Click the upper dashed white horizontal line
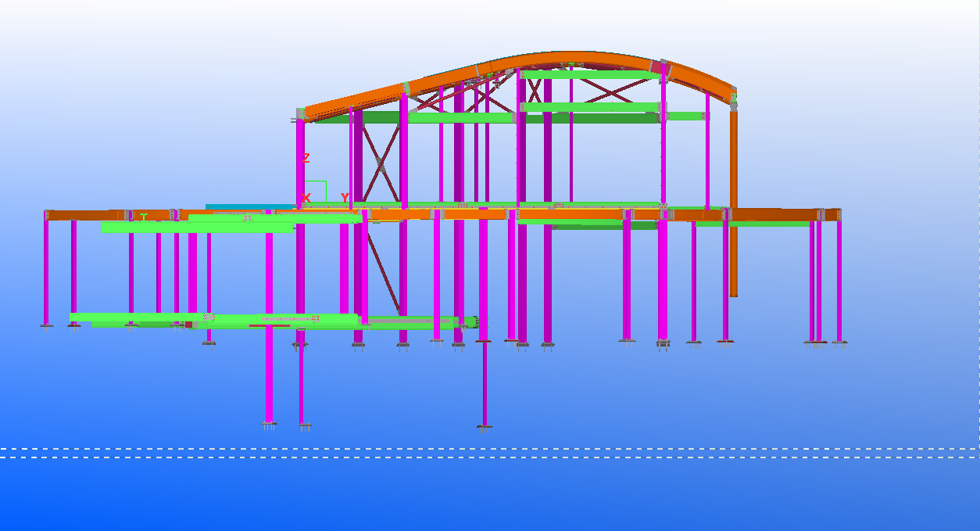980x531 pixels. [489, 449]
